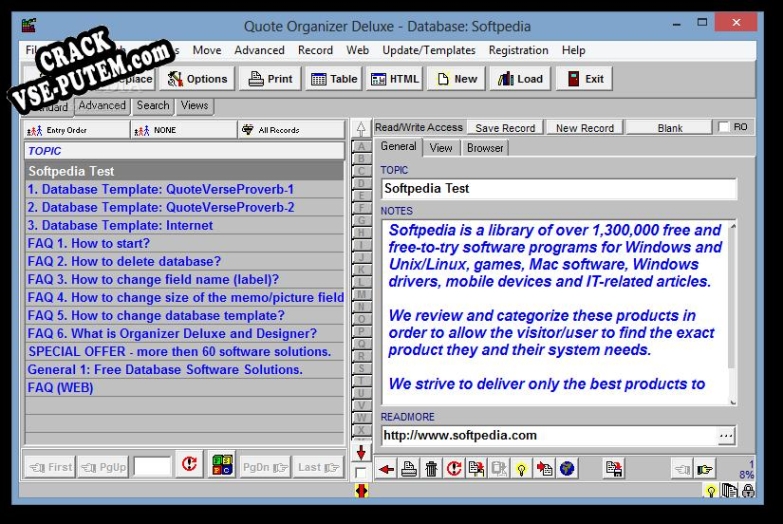
Task: Click the red double-arrow splitter icon on yellow
Action: [361, 491]
